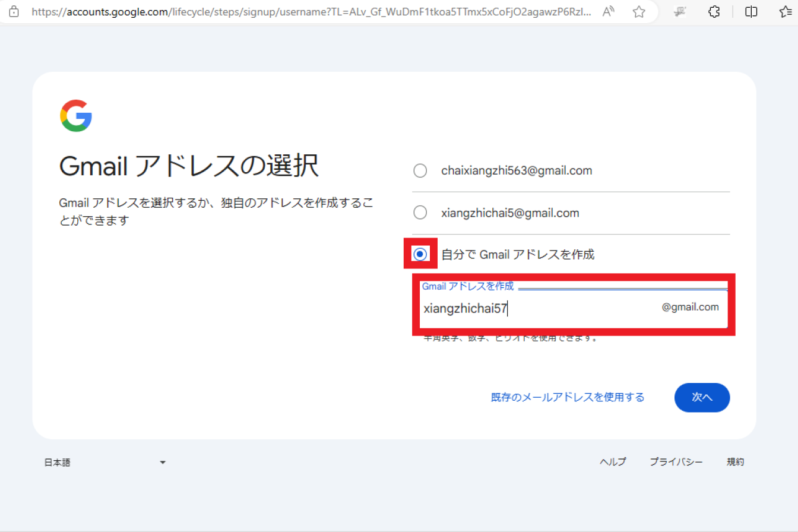Select chaixiangzhi563@gmail.com radio option
Image resolution: width=798 pixels, height=532 pixels.
point(420,171)
